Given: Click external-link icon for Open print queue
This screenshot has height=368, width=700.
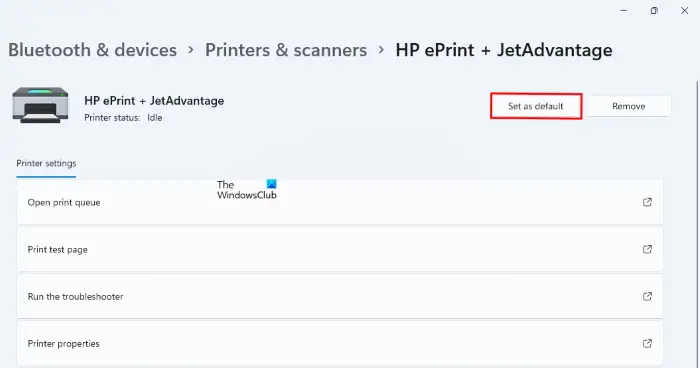Looking at the screenshot, I should pos(647,202).
